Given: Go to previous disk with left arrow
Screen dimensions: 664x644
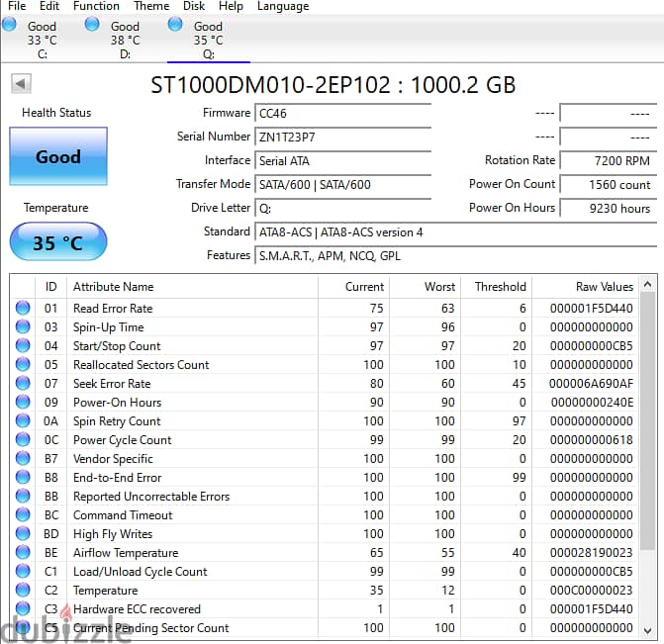Looking at the screenshot, I should (x=21, y=84).
